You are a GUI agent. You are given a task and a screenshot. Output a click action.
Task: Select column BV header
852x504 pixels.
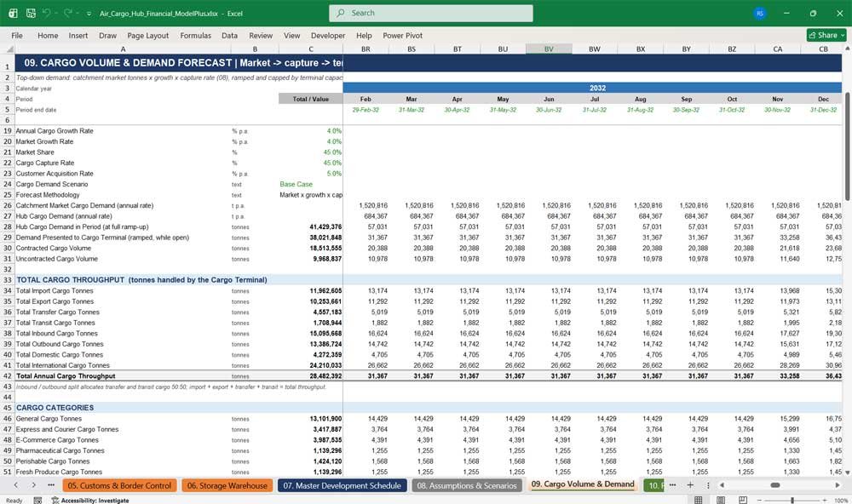click(549, 49)
